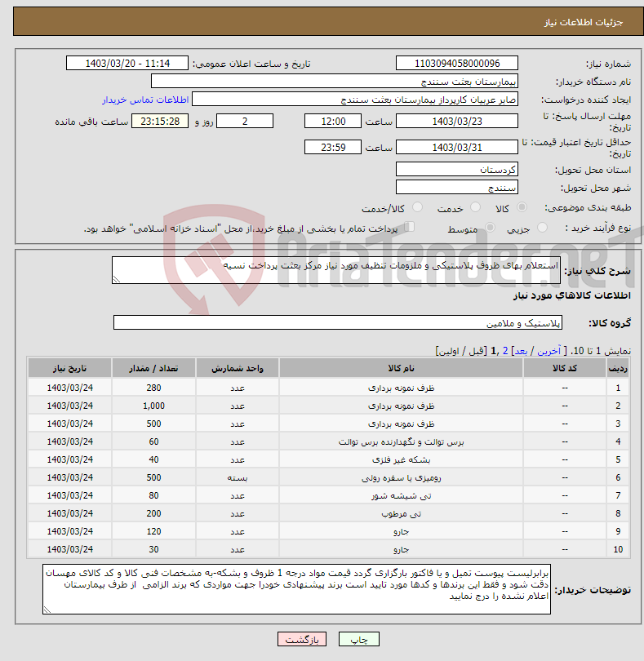The width and height of the screenshot is (644, 661).
Task: Open the اطلاعات تماس خریدار link
Action: pyautogui.click(x=145, y=100)
